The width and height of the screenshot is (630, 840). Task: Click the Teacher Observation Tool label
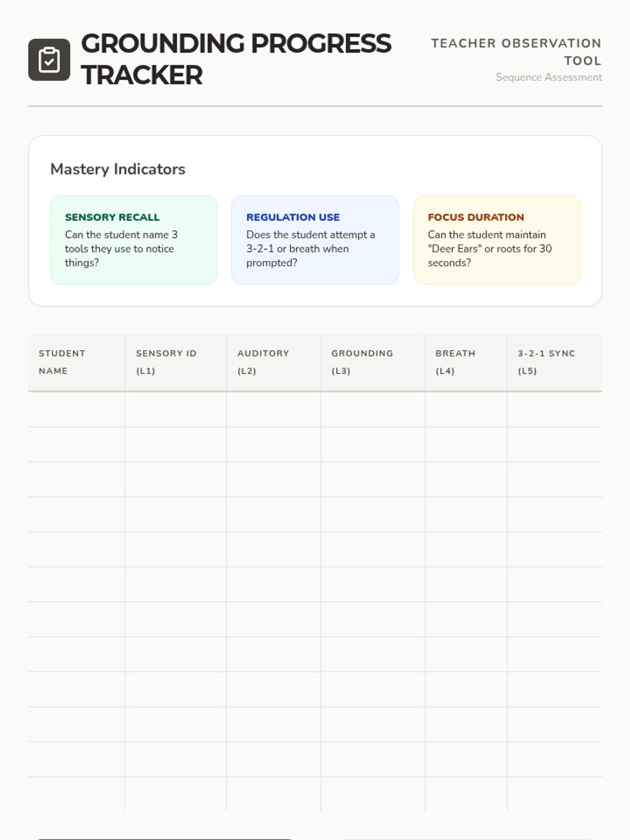516,51
